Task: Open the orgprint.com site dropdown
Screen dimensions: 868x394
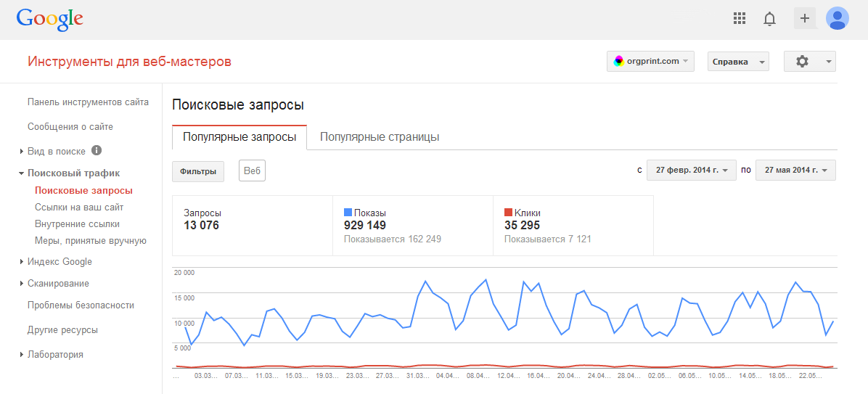Action: tap(650, 62)
